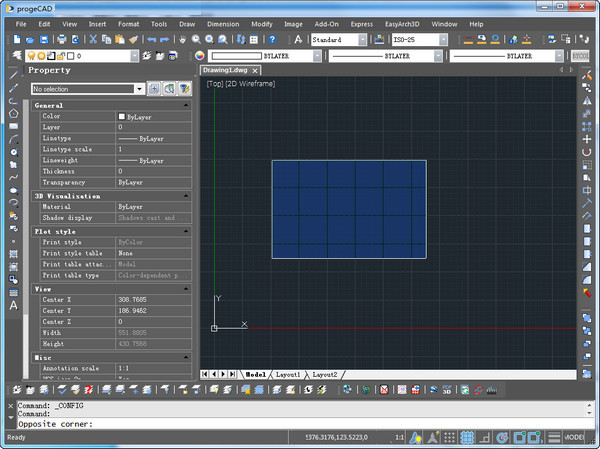The width and height of the screenshot is (600, 449).
Task: Select the Line draw tool
Action: (x=13, y=74)
